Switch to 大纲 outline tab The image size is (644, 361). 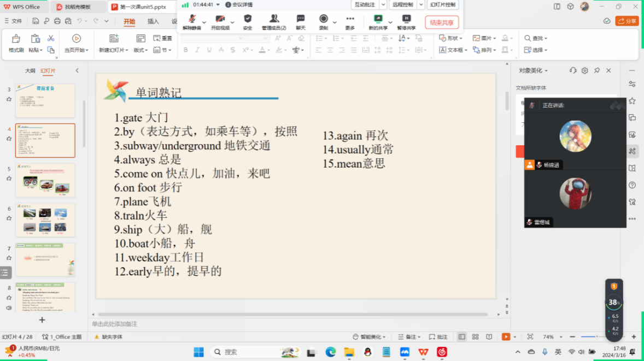click(x=30, y=70)
